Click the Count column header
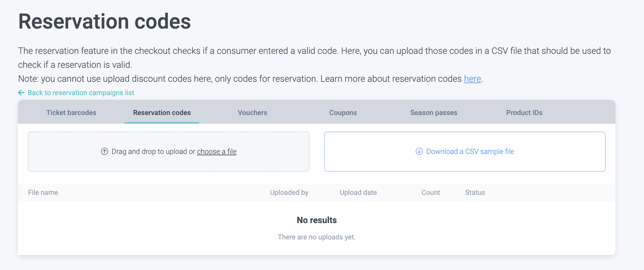 click(431, 193)
